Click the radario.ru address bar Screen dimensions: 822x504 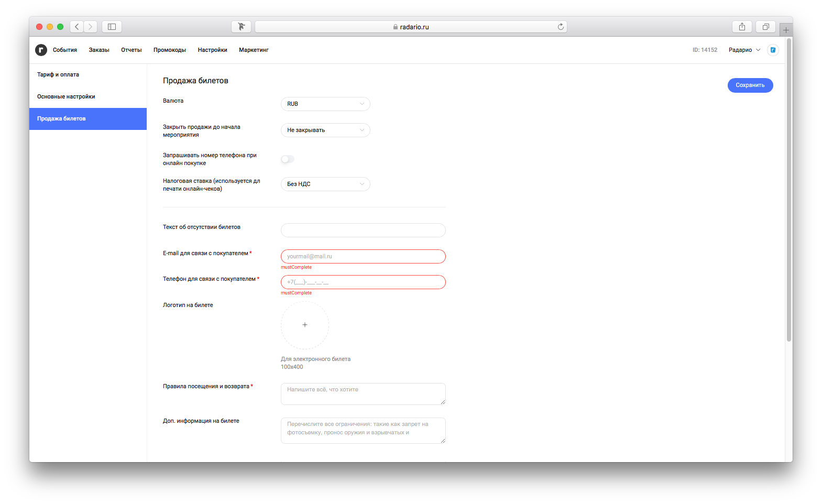411,27
